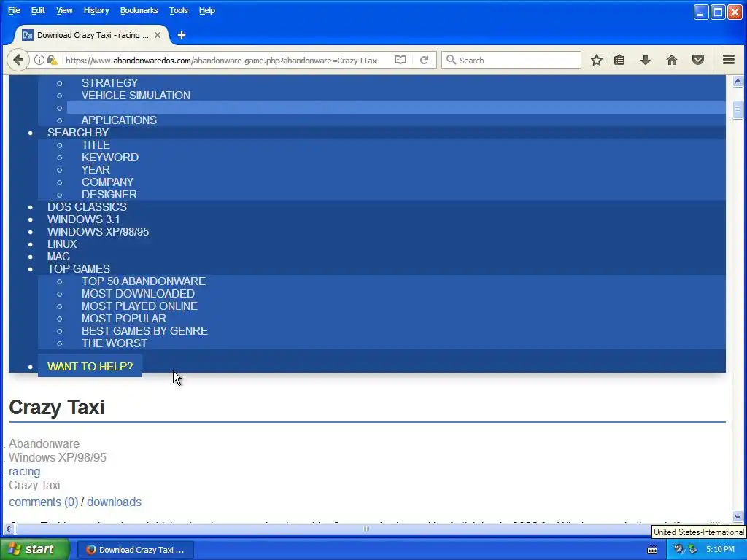Click the vertical scrollbar up arrow
Viewport: 747px width, 560px height.
pyautogui.click(x=738, y=82)
